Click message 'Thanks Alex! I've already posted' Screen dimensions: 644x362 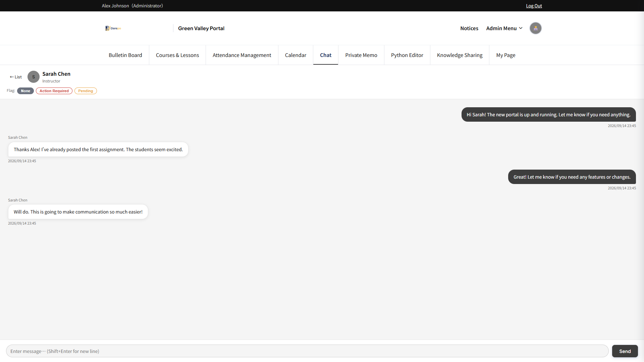(x=98, y=149)
